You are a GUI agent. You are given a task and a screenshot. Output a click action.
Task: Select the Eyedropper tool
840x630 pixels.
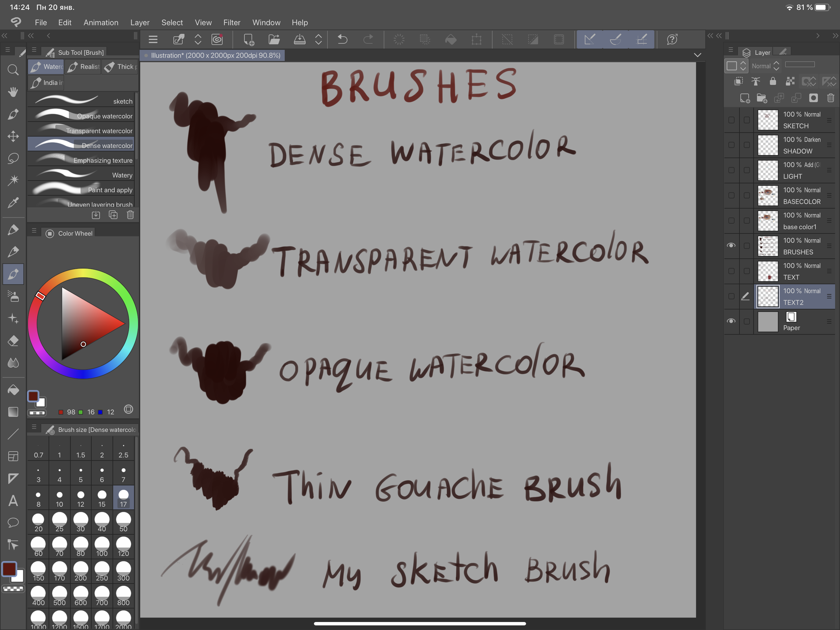[13, 202]
